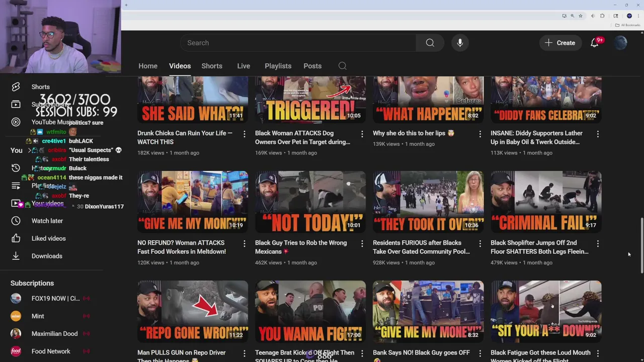The height and width of the screenshot is (362, 644).
Task: Open FOX19 NOW channel avatar
Action: point(16,299)
